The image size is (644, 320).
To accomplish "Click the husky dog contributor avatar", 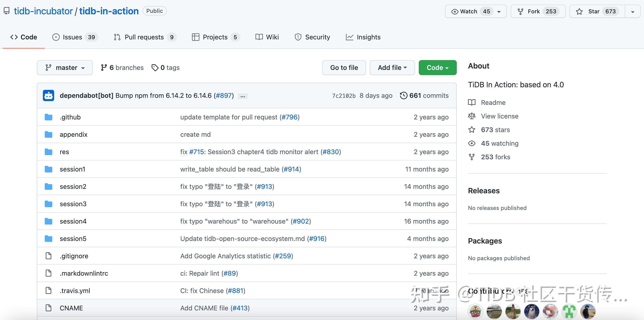I will pos(532,312).
